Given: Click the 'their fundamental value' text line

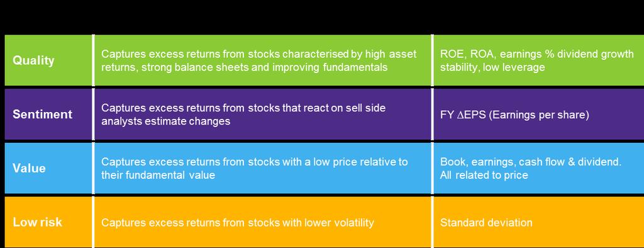Looking at the screenshot, I should pos(158,175).
